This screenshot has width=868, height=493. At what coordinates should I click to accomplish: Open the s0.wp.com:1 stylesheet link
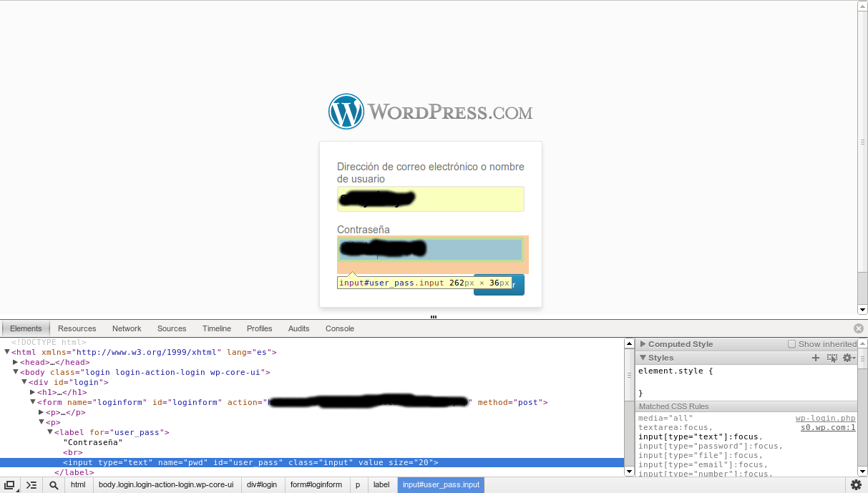828,428
